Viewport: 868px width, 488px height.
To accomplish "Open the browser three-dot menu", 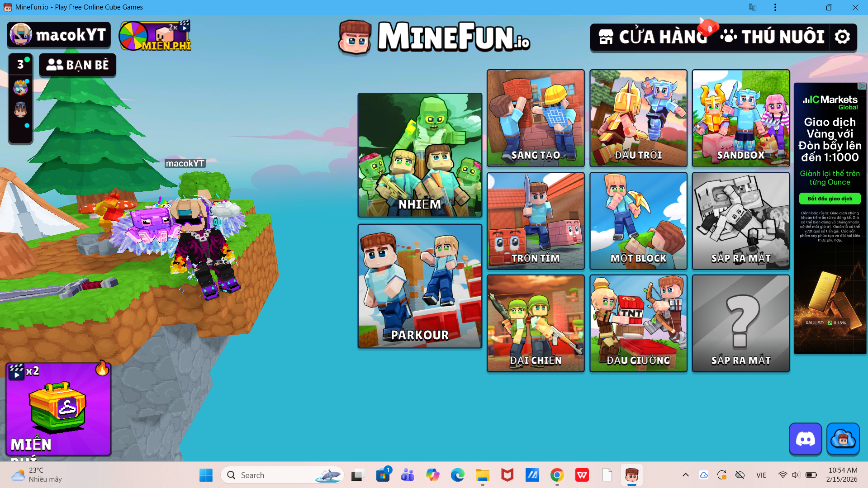I will coord(775,7).
